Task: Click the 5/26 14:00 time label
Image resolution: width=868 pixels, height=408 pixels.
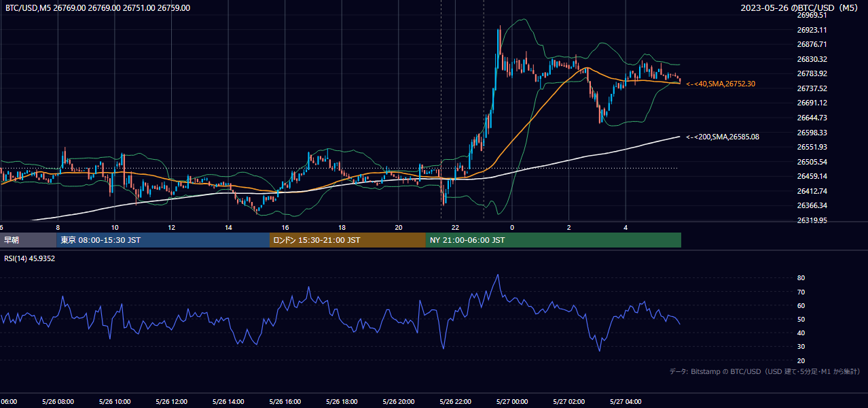Action: 228,402
